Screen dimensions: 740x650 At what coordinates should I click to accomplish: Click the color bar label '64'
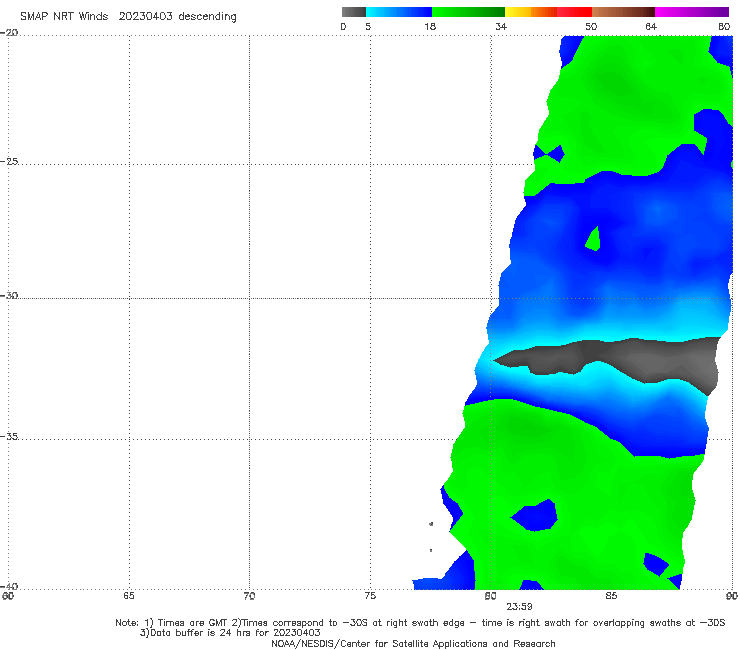coord(651,27)
